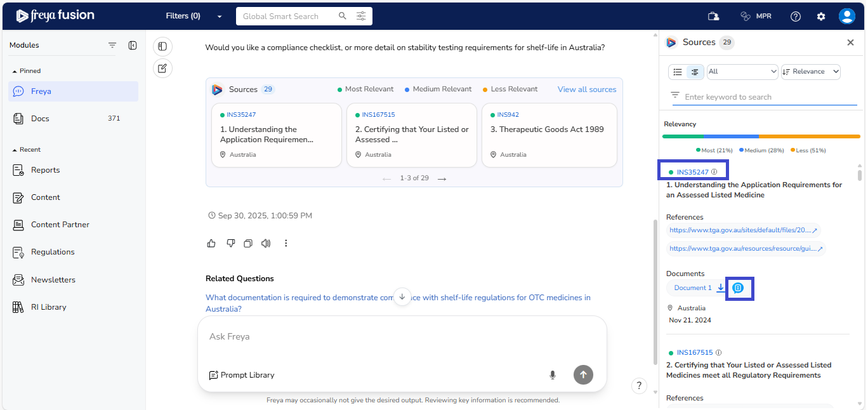This screenshot has width=868, height=410.
Task: Open the All sources filter dropdown
Action: click(742, 72)
